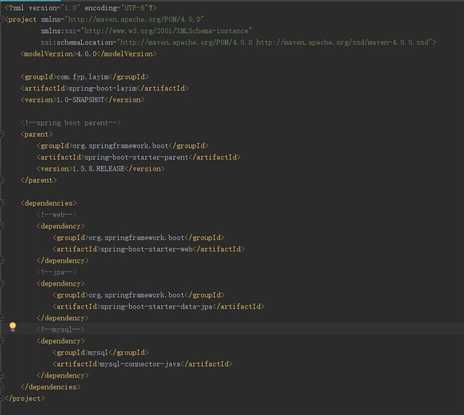Click the web comment line
This screenshot has width=464, height=415.
[x=57, y=215]
